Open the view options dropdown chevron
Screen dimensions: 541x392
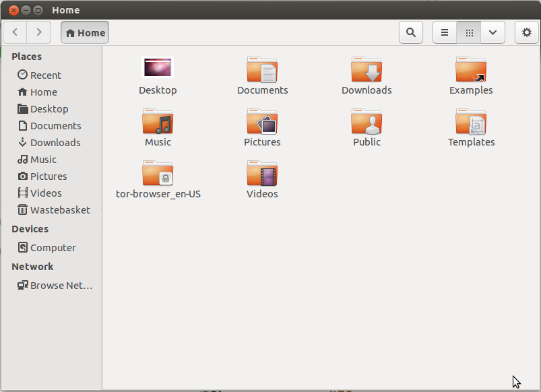tap(492, 32)
